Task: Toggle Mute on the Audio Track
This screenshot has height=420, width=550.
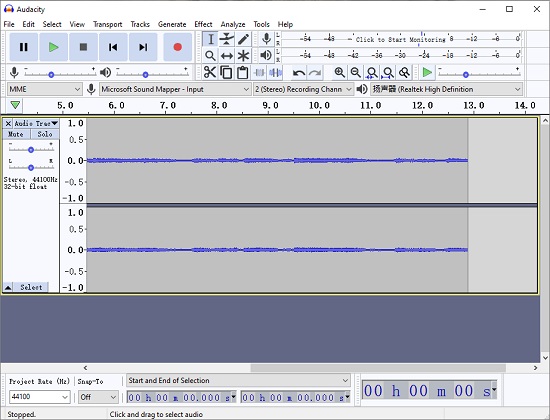Action: coord(16,134)
